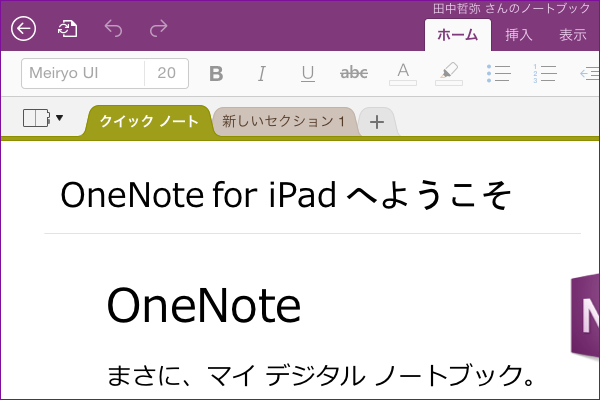Select the 新しいセクション 1 section tab
This screenshot has height=400, width=600.
[x=284, y=121]
